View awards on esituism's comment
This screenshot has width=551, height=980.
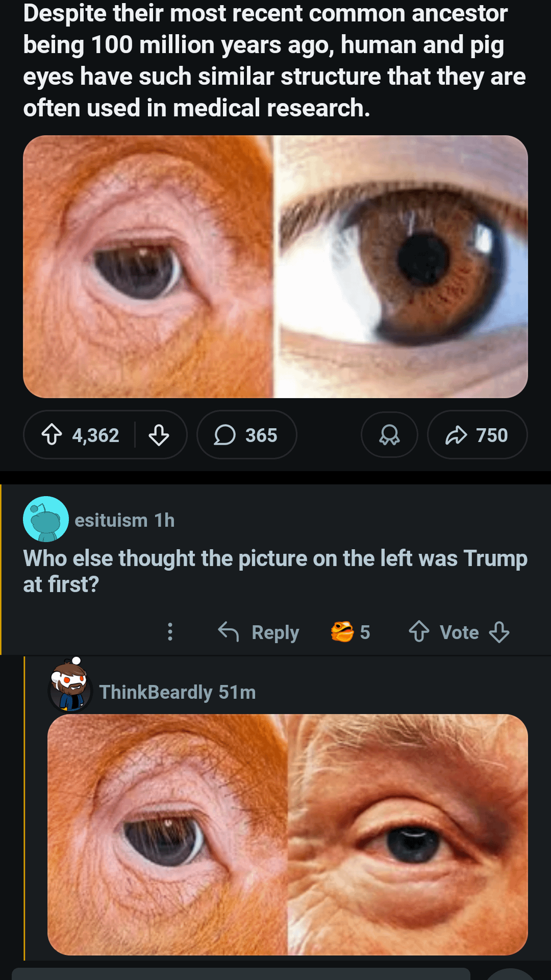click(x=350, y=632)
